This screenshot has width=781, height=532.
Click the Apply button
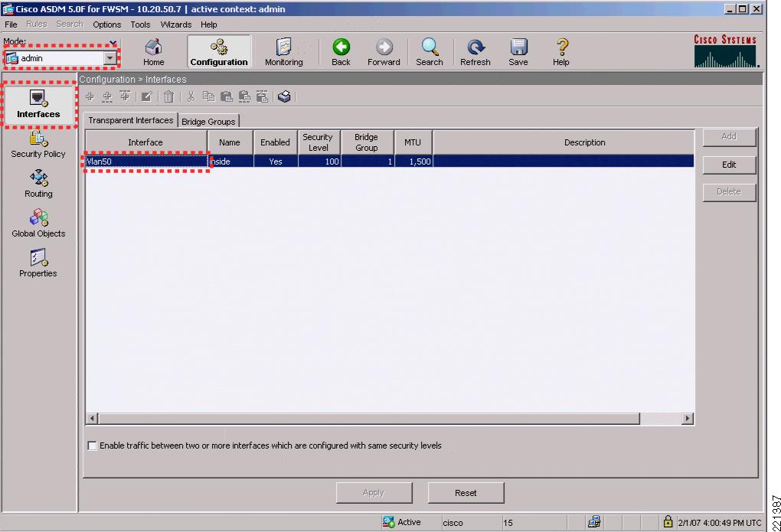point(374,493)
